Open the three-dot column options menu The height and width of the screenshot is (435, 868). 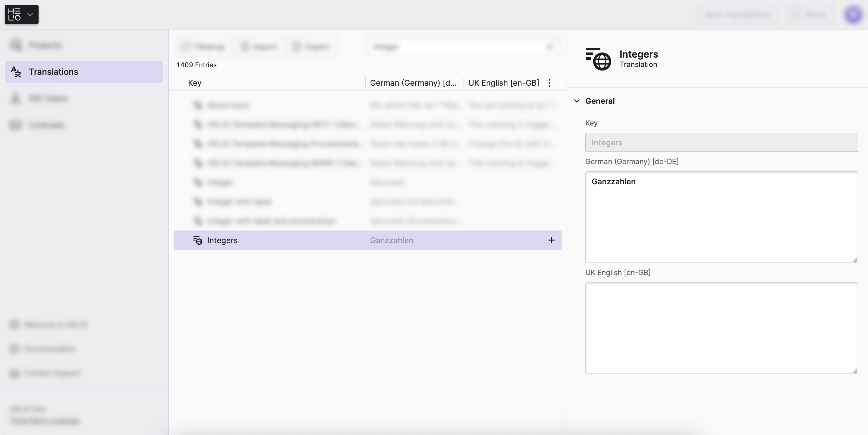[549, 83]
